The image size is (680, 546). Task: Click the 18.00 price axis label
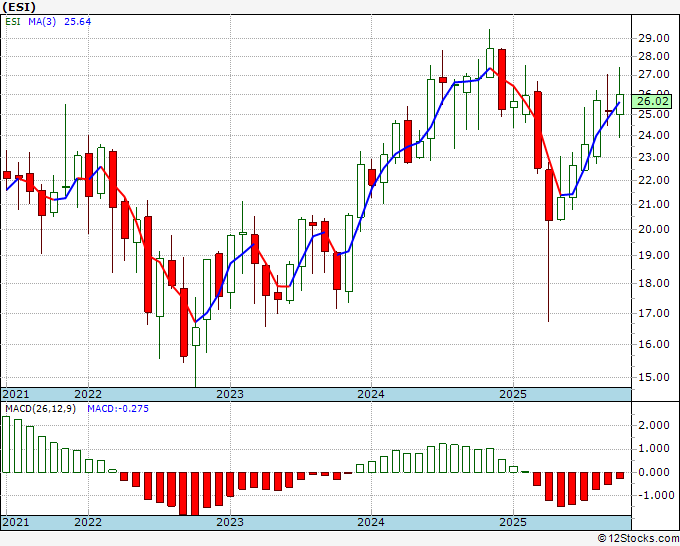[654, 283]
